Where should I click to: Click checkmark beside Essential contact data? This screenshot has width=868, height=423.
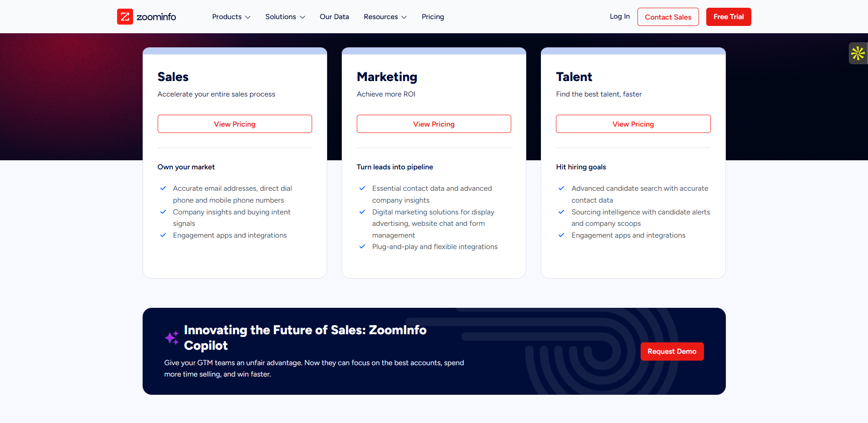[362, 189]
